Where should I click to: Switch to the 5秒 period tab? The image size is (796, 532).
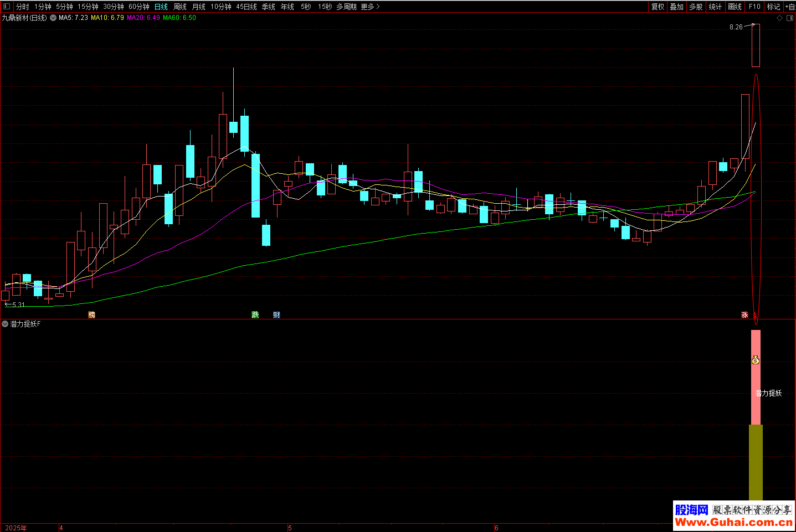(306, 7)
